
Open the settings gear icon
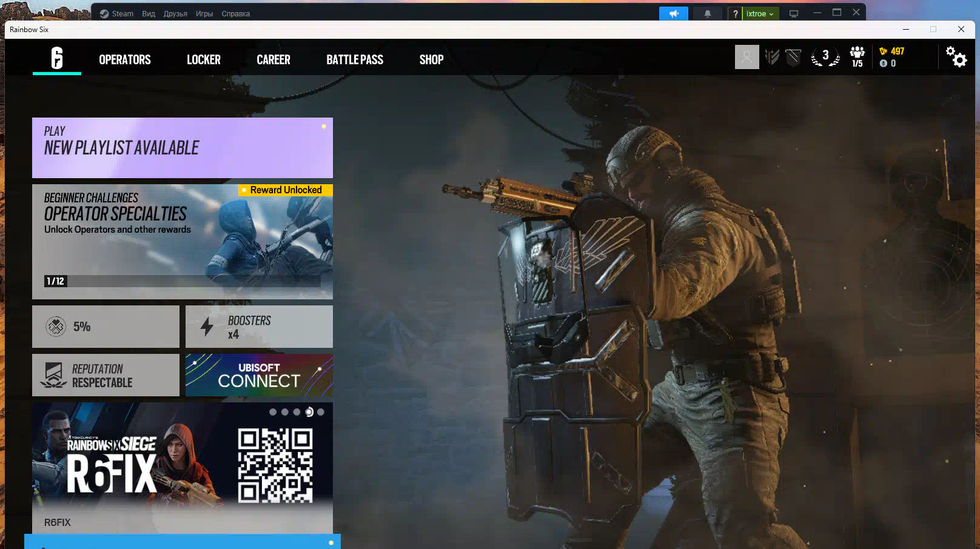(x=956, y=57)
